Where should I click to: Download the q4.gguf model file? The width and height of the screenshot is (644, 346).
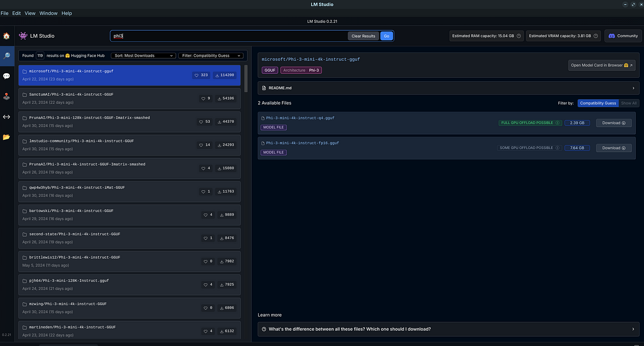[614, 123]
